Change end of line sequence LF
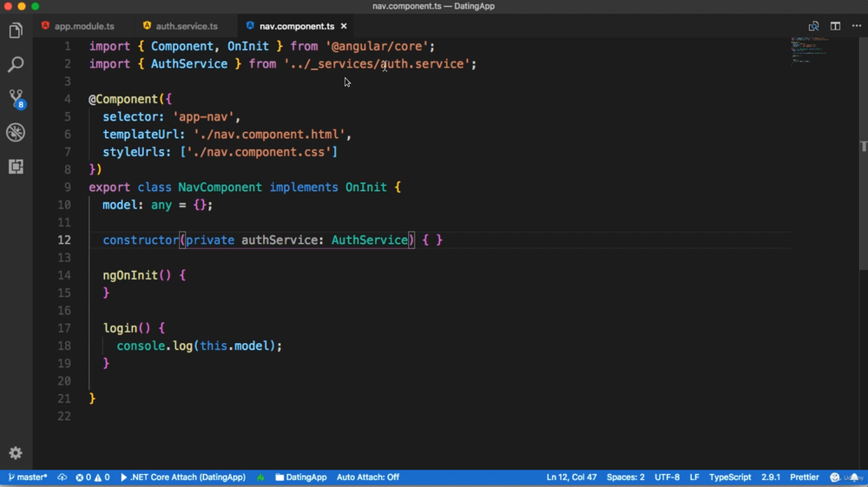Screen dimensions: 868x487 pos(694,477)
